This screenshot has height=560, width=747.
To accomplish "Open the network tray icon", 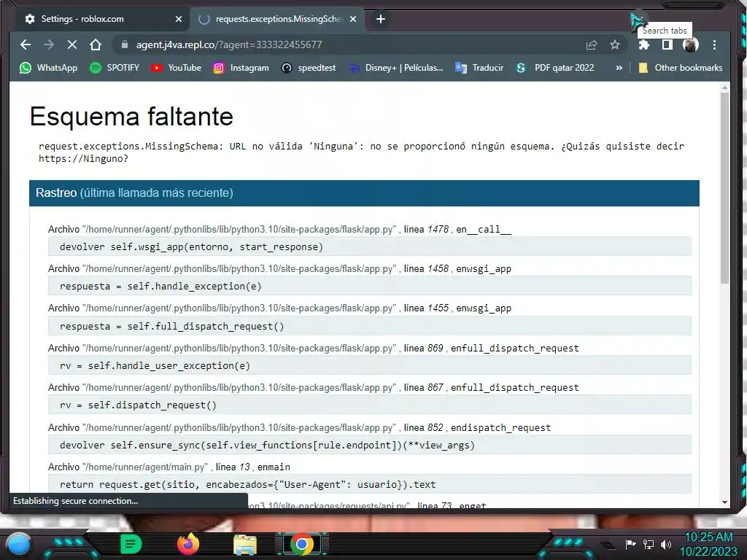I will point(649,544).
